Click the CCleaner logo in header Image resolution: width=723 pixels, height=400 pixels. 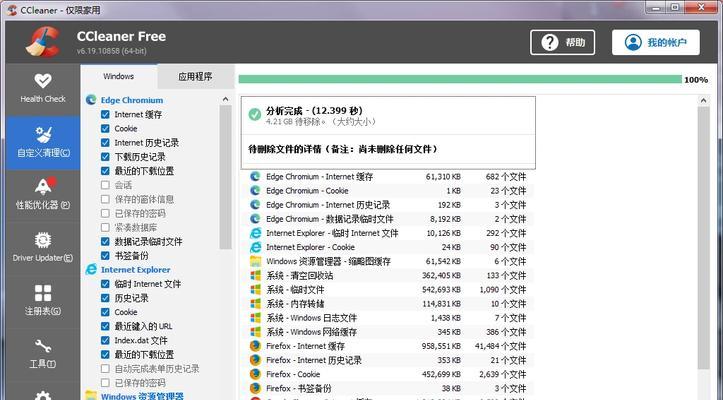pos(43,42)
